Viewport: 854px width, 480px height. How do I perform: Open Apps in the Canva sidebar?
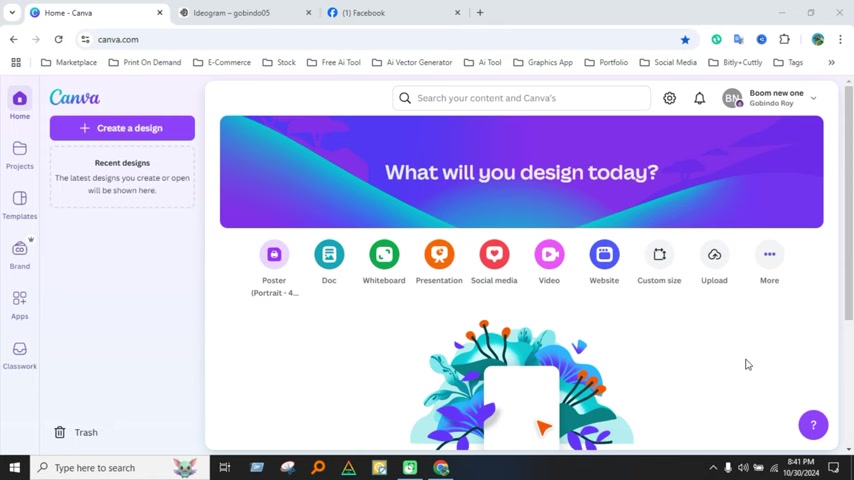point(20,305)
